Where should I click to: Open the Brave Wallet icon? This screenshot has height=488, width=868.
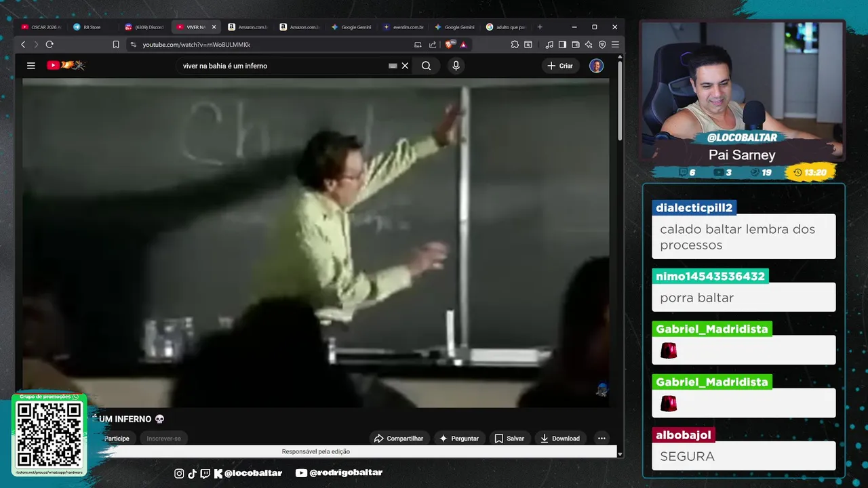pyautogui.click(x=576, y=45)
